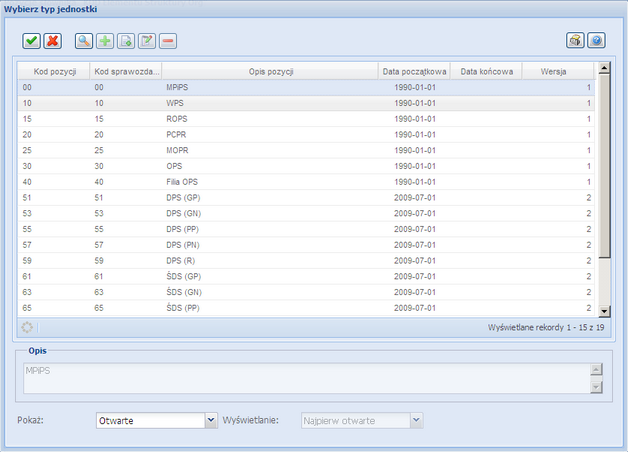Screen dimensions: 628x452
Task: Click the red minus delete icon
Action: pyautogui.click(x=168, y=41)
